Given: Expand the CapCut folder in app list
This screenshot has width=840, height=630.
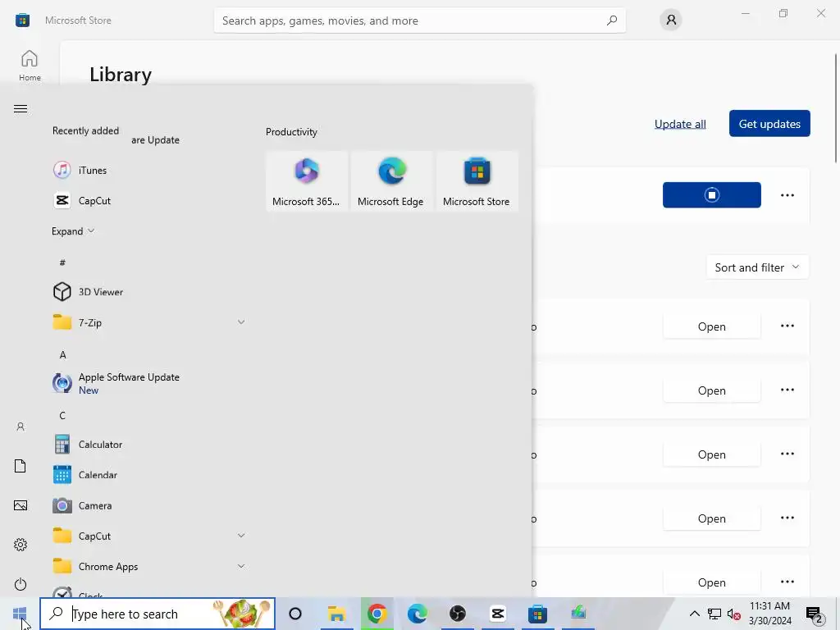Looking at the screenshot, I should click(x=241, y=536).
